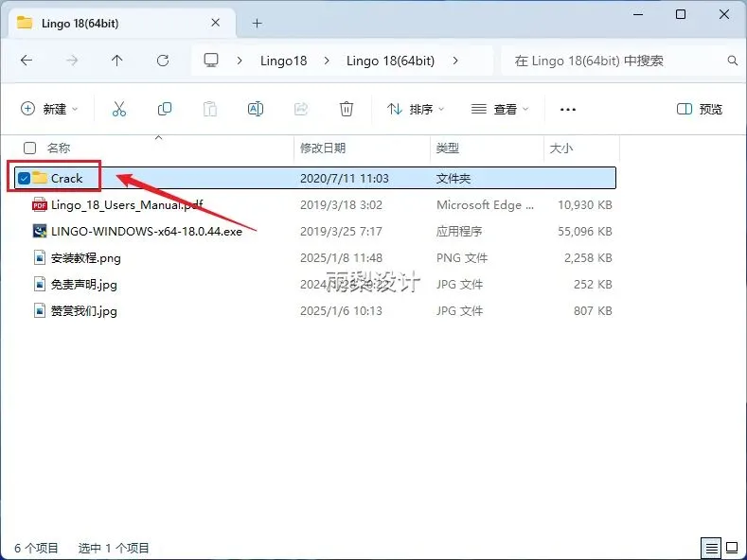
Task: Toggle the select-all checkbox by 名称
Action: (29, 149)
